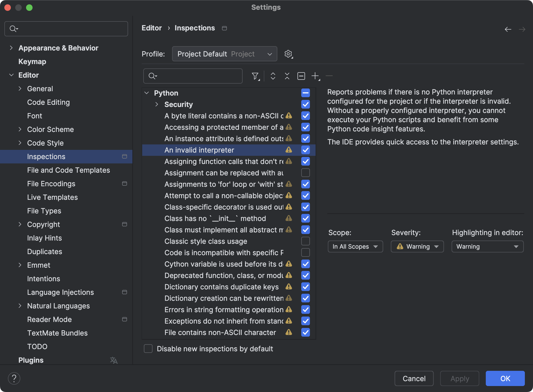Click the Cancel button

[x=414, y=378]
